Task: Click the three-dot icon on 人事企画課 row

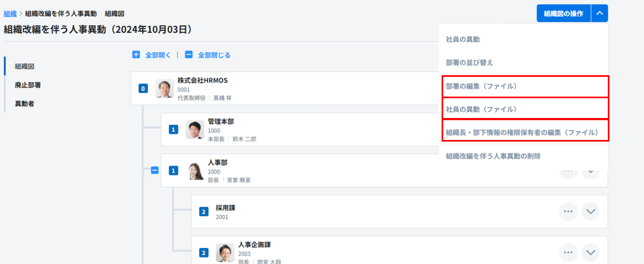Action: pos(568,252)
